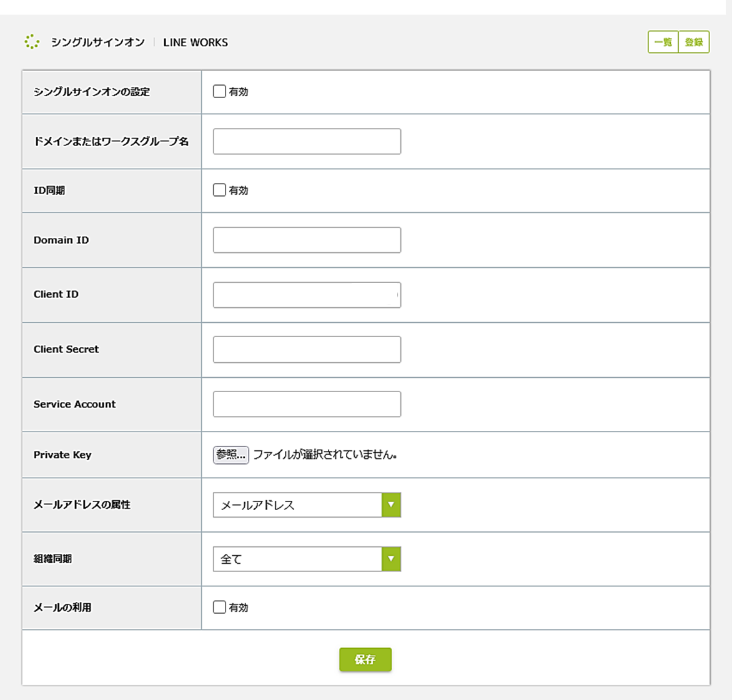Viewport: 732px width, 700px height.
Task: Toggle the ID同期 有効 checkbox
Action: point(219,189)
